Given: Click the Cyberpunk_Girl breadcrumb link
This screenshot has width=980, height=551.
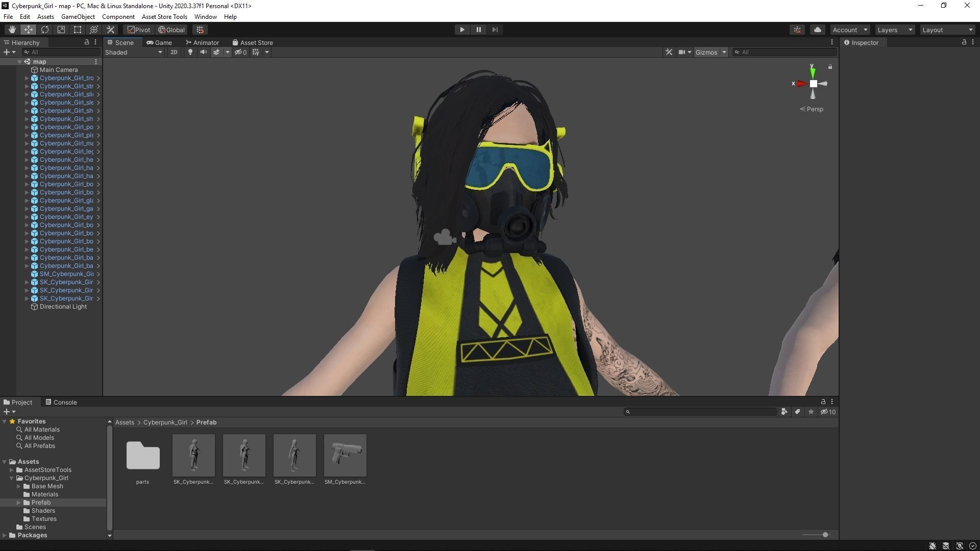Looking at the screenshot, I should coord(165,422).
